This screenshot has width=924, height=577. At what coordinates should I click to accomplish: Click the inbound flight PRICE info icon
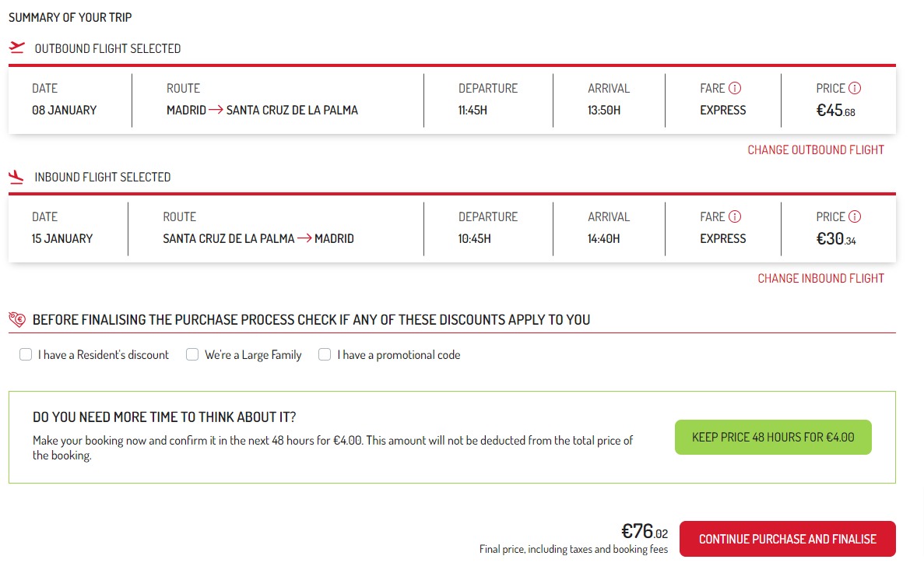click(855, 217)
